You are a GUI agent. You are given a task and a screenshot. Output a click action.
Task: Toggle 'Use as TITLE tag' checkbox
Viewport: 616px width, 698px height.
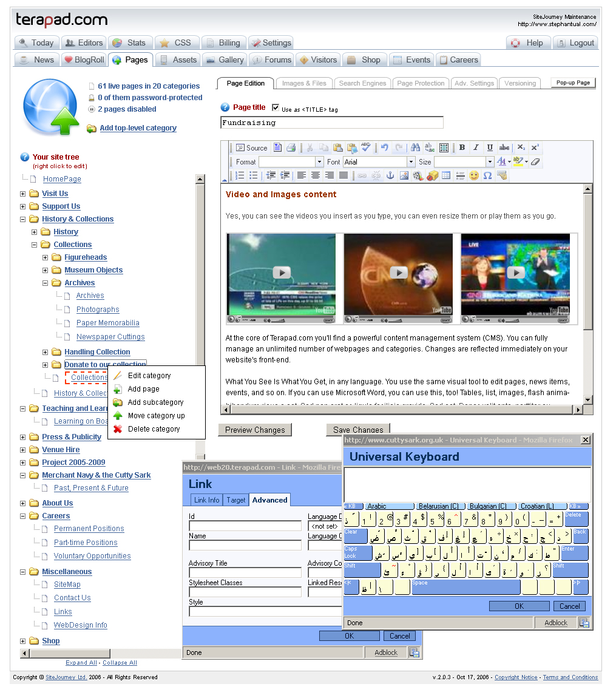point(276,107)
